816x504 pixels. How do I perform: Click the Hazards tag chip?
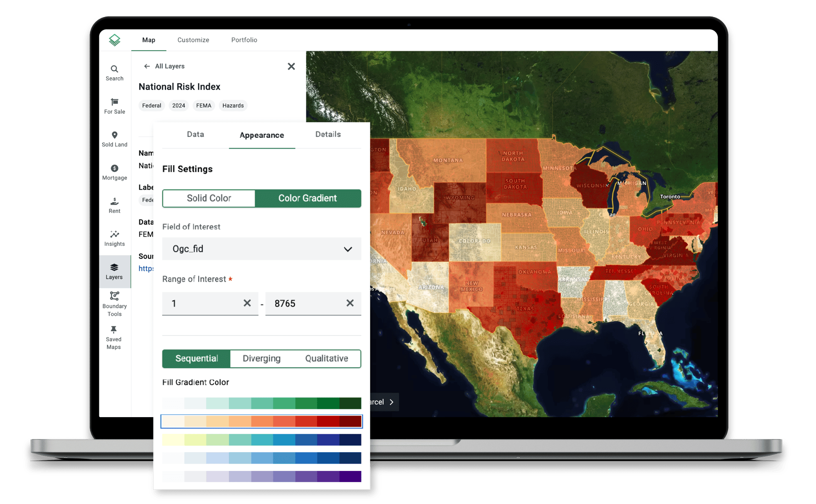[x=233, y=106]
